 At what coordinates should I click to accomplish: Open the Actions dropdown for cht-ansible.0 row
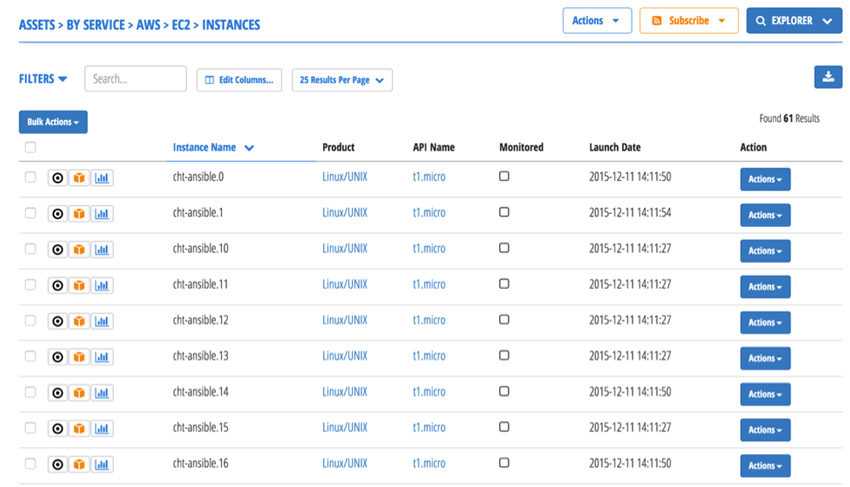[765, 179]
